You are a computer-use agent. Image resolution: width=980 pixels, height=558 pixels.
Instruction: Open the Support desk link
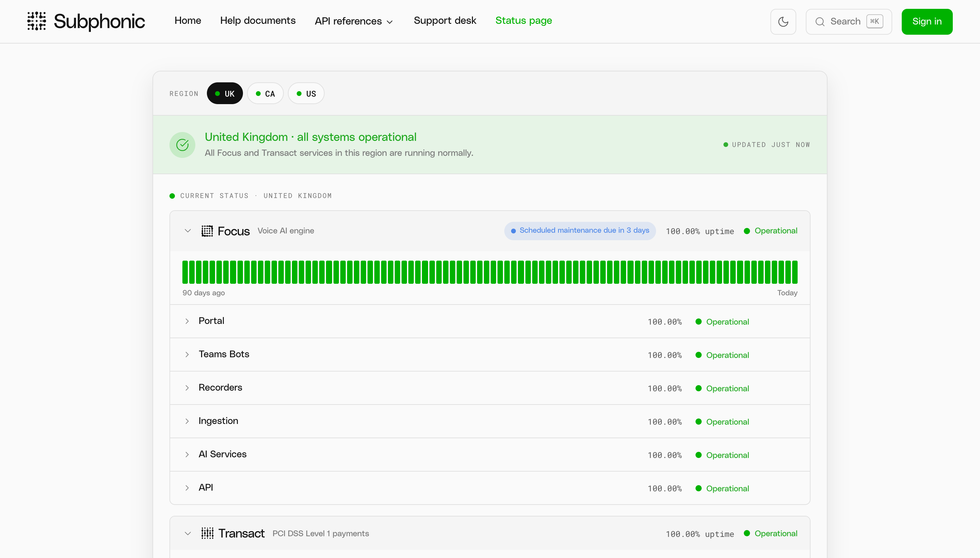(x=445, y=21)
